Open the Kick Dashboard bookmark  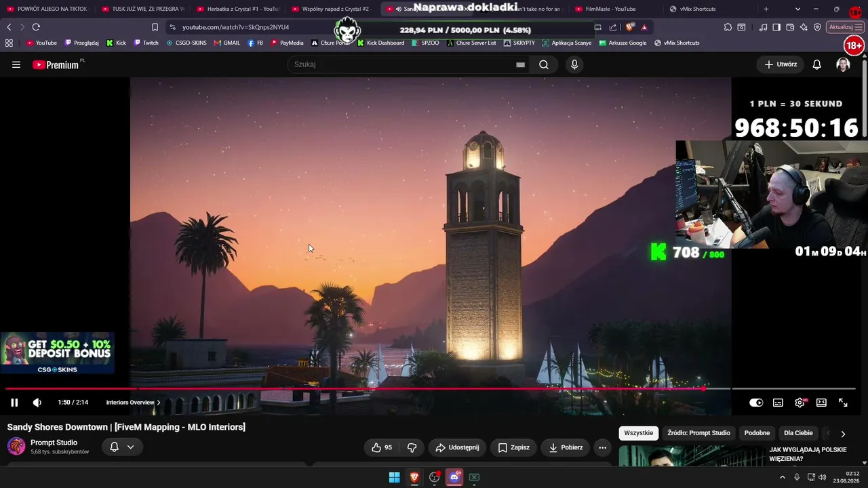coord(380,43)
